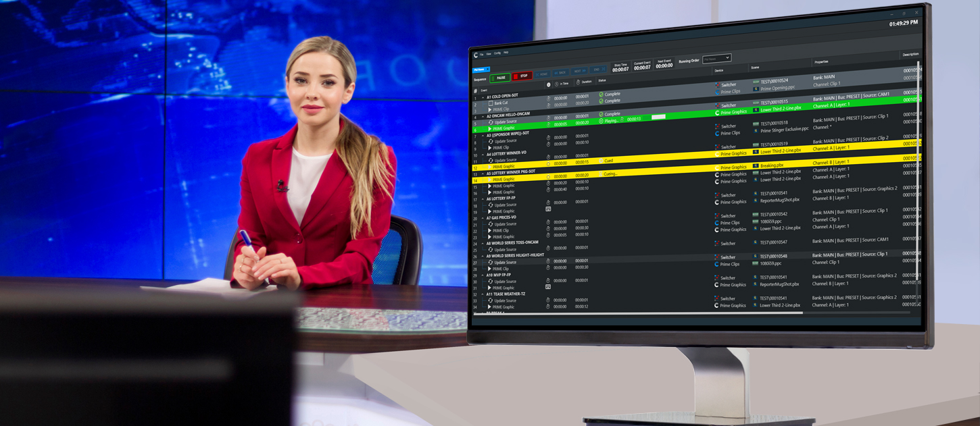Click the green Complete checkmark for row 1
This screenshot has height=426, width=980.
(x=601, y=95)
